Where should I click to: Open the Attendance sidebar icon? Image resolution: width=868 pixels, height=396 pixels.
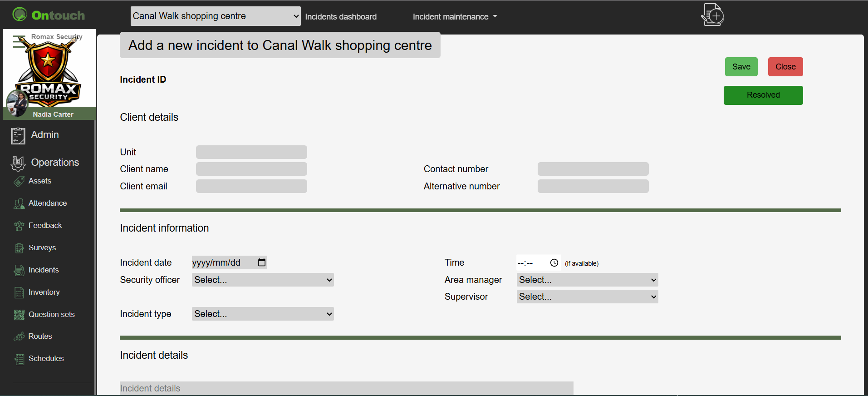coord(19,203)
